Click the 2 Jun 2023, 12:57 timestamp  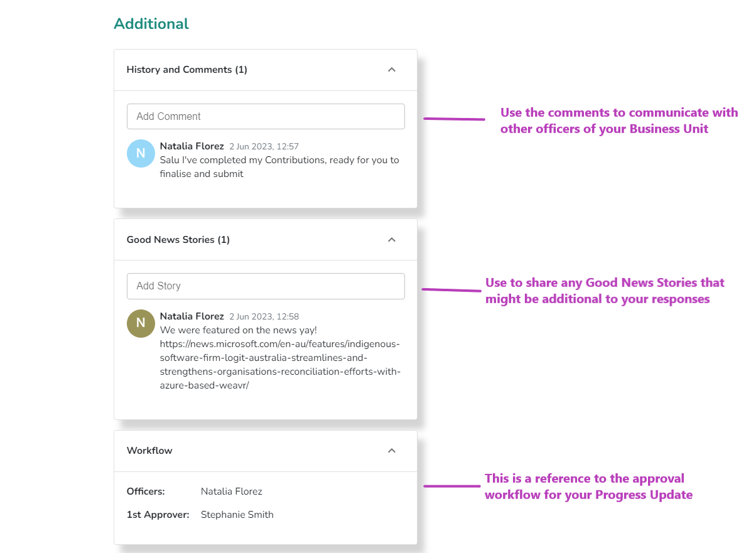point(264,147)
